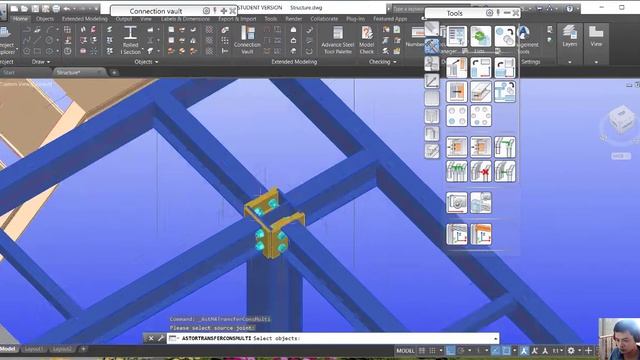640x360 pixels.
Task: Open the View panel button
Action: [x=596, y=36]
